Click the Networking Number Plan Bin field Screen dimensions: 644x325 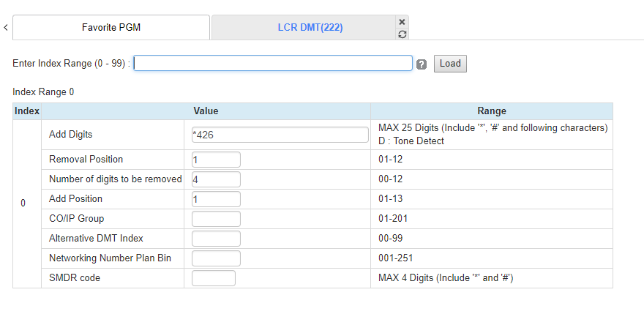point(216,258)
